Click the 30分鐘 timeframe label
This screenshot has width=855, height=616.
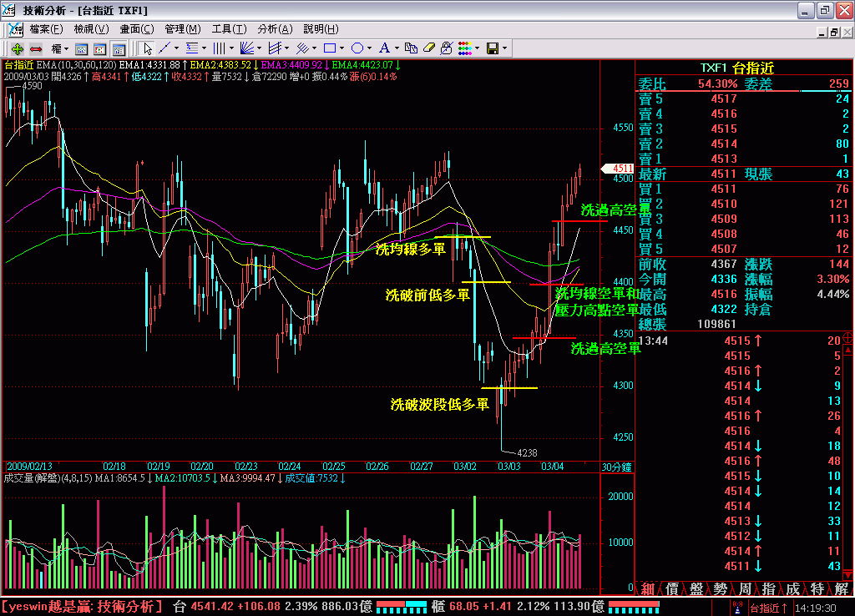click(x=617, y=467)
